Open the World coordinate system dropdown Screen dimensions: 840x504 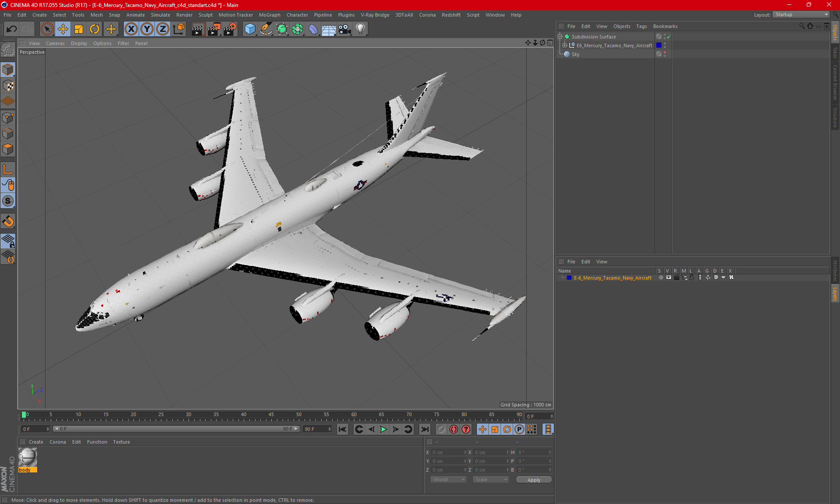(x=448, y=479)
